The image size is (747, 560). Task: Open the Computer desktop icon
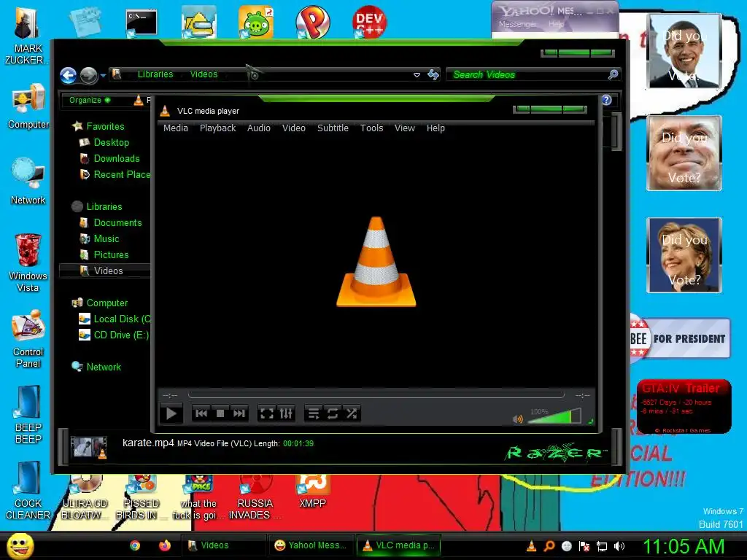(x=28, y=106)
